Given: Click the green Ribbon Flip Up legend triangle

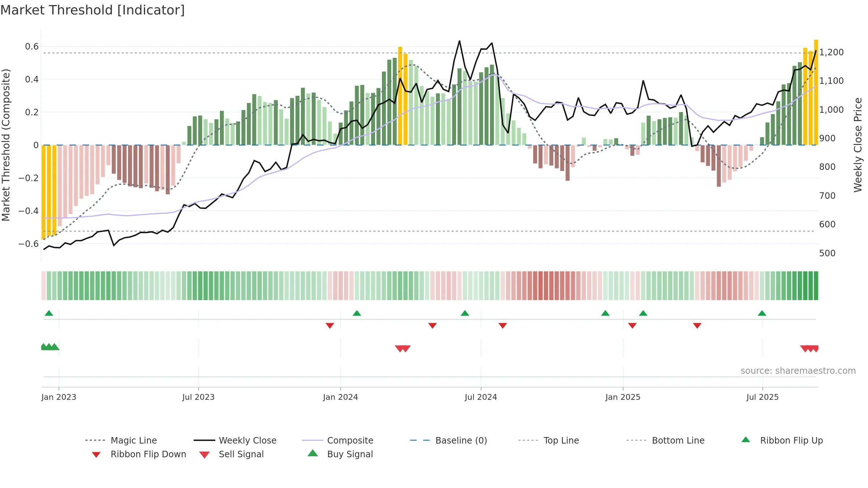Looking at the screenshot, I should point(746,440).
